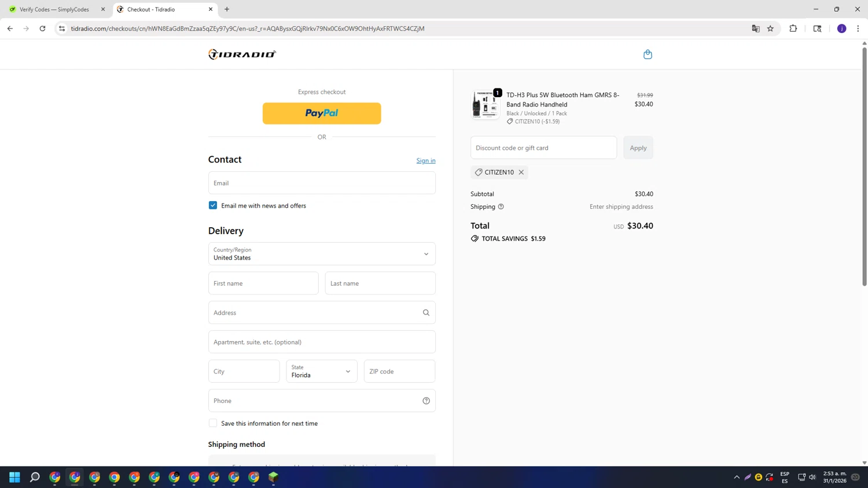Image resolution: width=868 pixels, height=488 pixels.
Task: Click the Subtotal label
Action: tap(482, 194)
